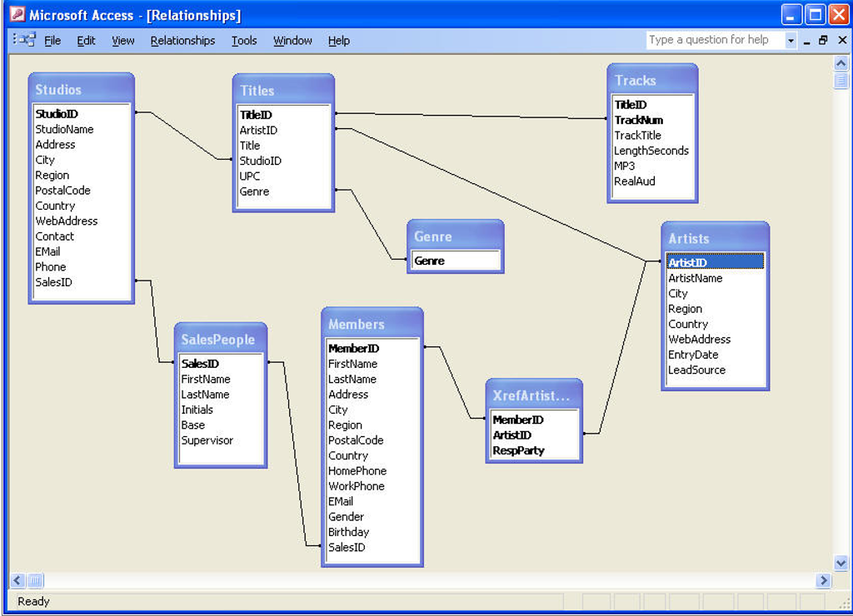Select the Members table title bar

(x=372, y=324)
